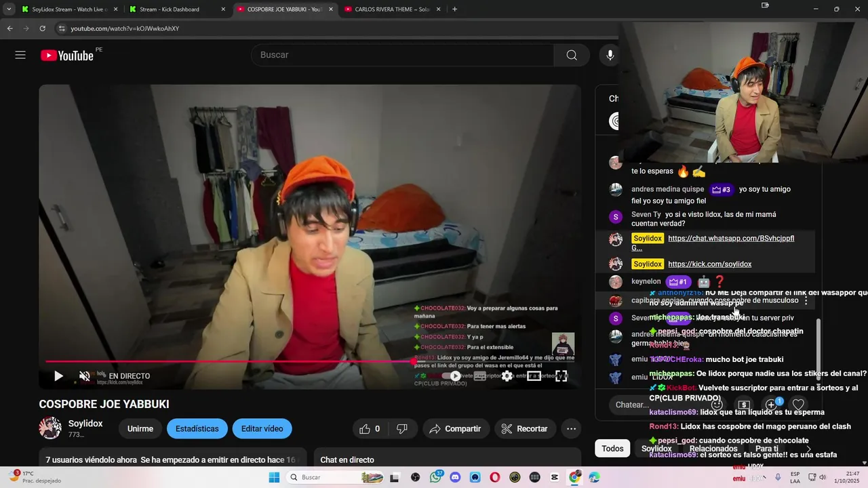This screenshot has width=868, height=488.
Task: Switch to theater mode
Action: (x=534, y=376)
